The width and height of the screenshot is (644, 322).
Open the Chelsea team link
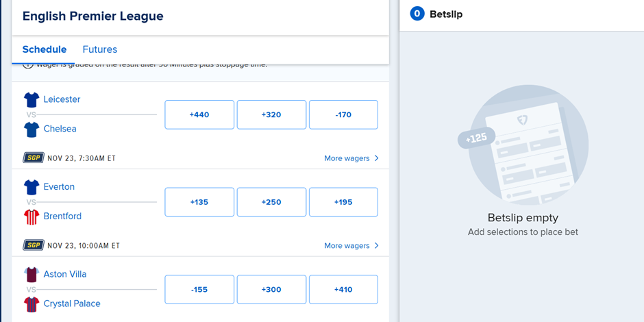click(60, 129)
